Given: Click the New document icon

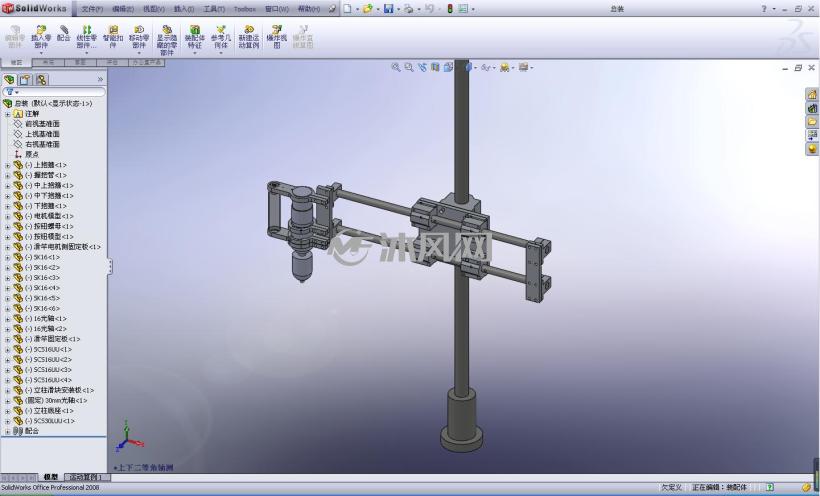Looking at the screenshot, I should pos(347,8).
